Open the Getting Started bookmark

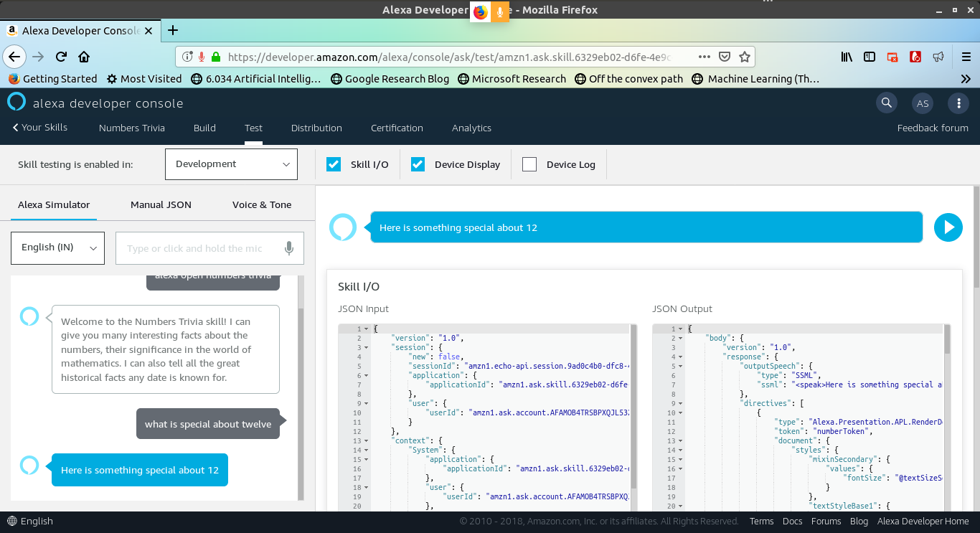(x=52, y=79)
